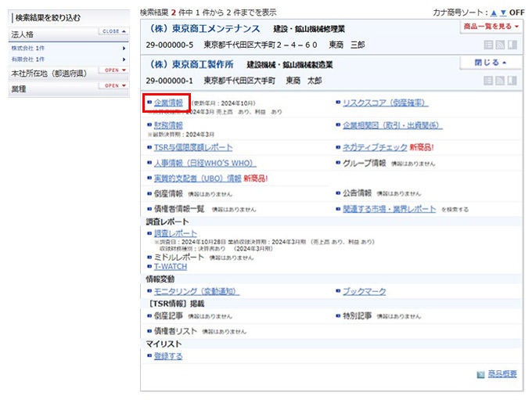Click feed icon in 東京商工メンテナンス row
This screenshot has width=532, height=400.
500,45
